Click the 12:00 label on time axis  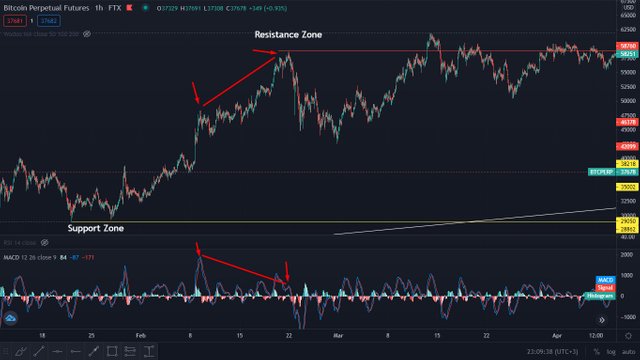(596, 336)
